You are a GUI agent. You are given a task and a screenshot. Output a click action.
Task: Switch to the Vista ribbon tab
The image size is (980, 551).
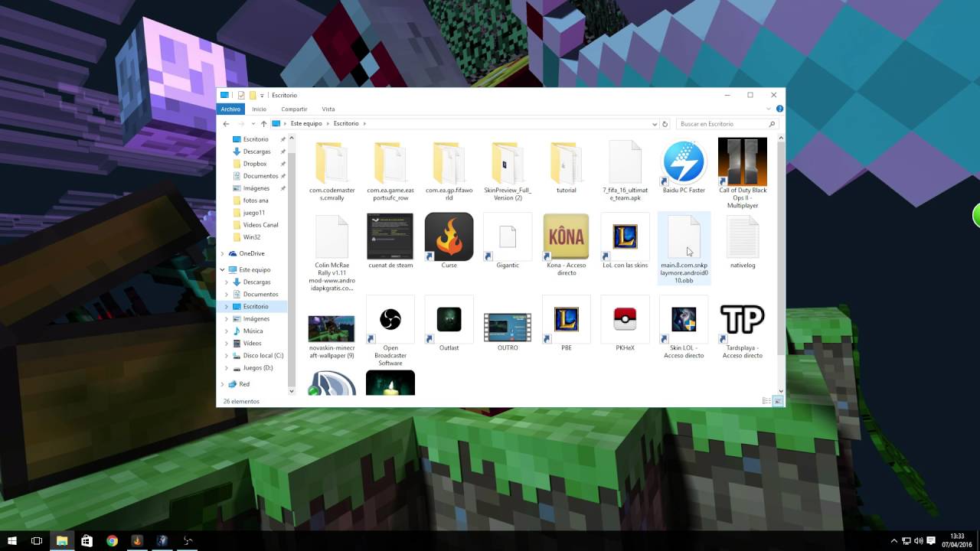point(328,109)
